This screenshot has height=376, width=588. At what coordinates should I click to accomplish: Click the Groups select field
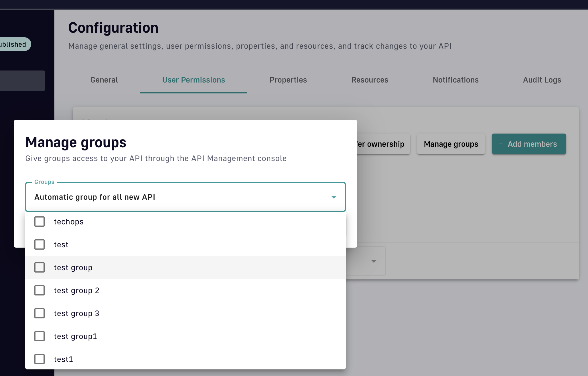183,197
